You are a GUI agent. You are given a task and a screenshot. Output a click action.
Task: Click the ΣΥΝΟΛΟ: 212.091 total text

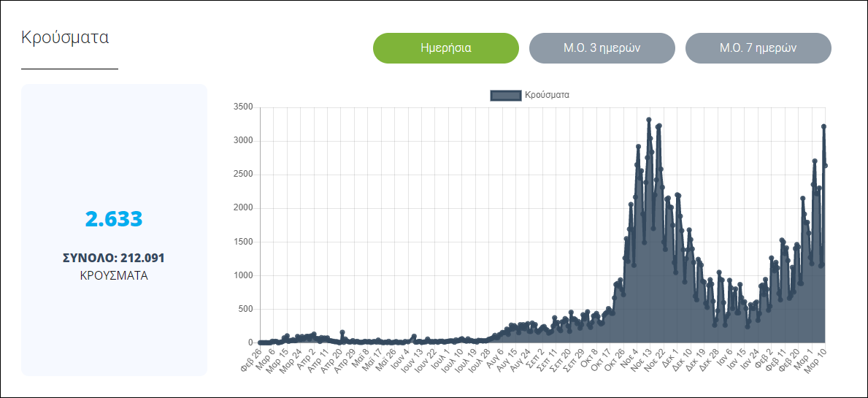point(114,258)
